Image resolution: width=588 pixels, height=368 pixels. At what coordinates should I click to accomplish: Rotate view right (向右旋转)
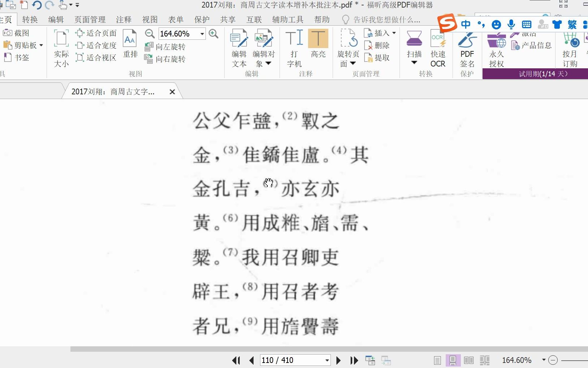point(165,59)
